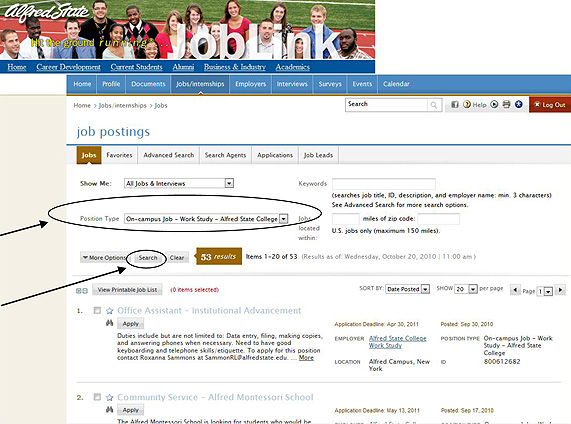Open Profile in the blue navigation bar
This screenshot has height=424, width=571.
111,84
